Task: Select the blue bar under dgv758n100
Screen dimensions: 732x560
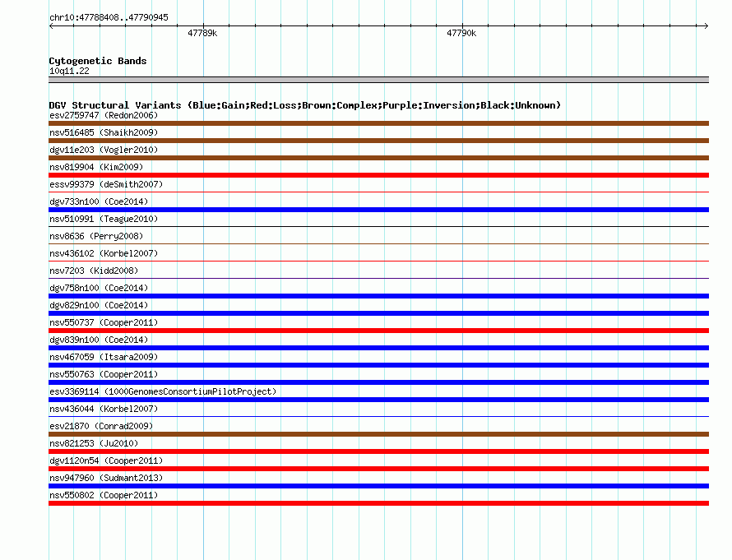Action: (x=378, y=296)
